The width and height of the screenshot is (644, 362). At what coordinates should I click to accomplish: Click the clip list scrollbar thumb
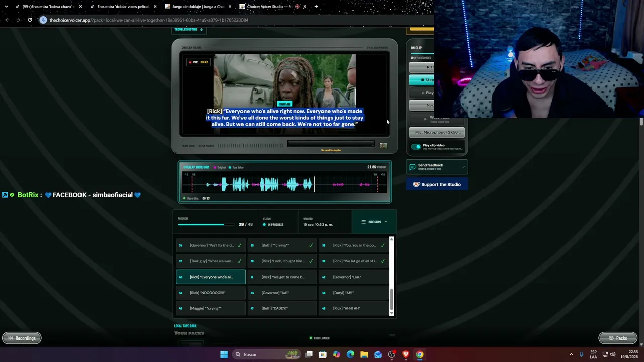click(392, 299)
